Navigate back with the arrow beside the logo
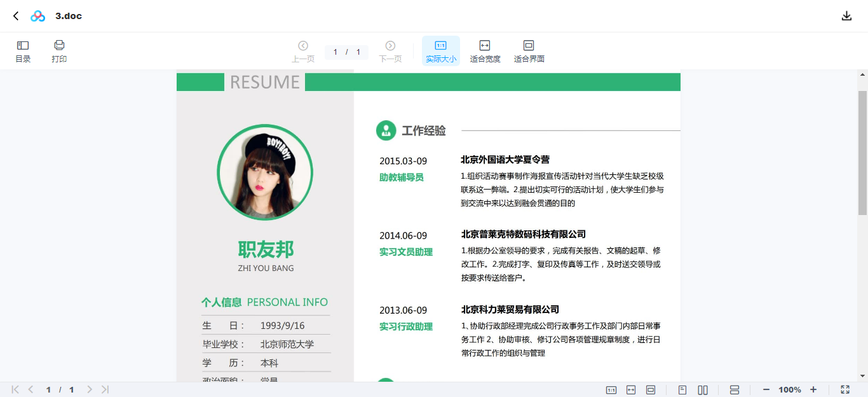This screenshot has height=397, width=868. (15, 15)
